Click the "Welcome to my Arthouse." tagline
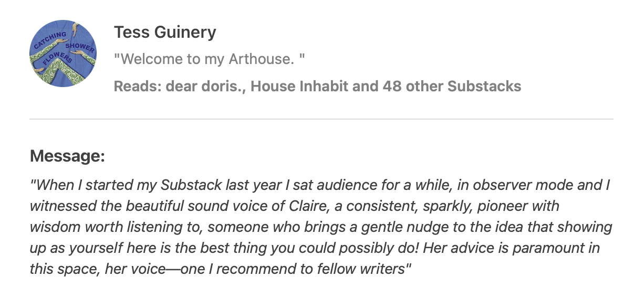 209,59
